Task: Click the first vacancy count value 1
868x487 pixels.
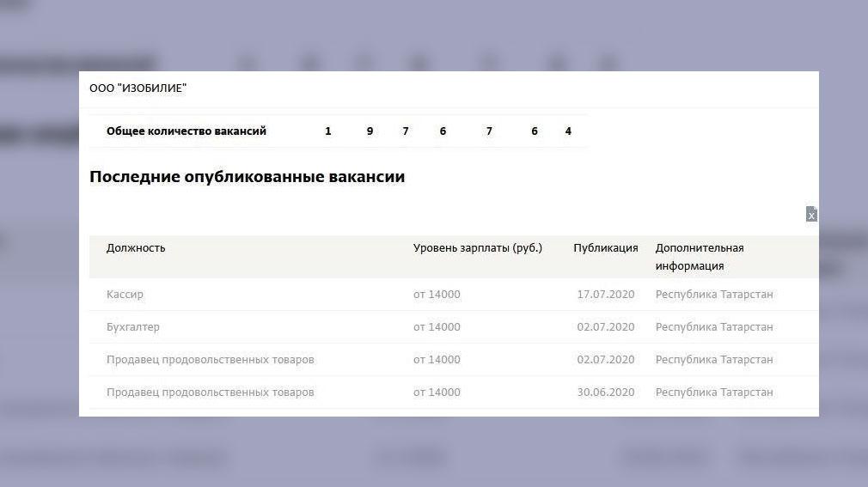Action: (x=327, y=131)
